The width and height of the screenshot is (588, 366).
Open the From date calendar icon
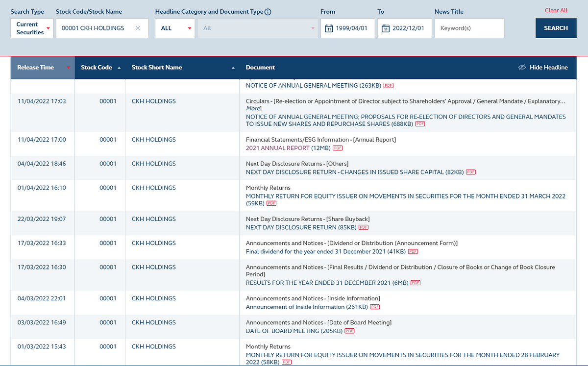coord(329,28)
